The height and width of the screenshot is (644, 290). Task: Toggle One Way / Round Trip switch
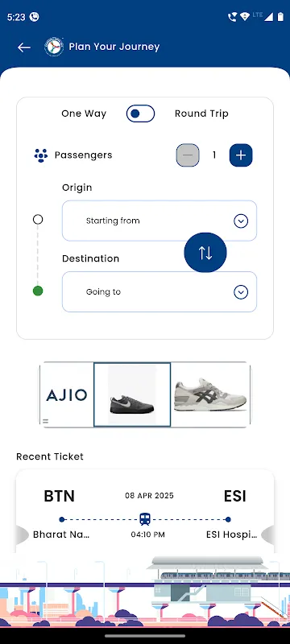(140, 114)
